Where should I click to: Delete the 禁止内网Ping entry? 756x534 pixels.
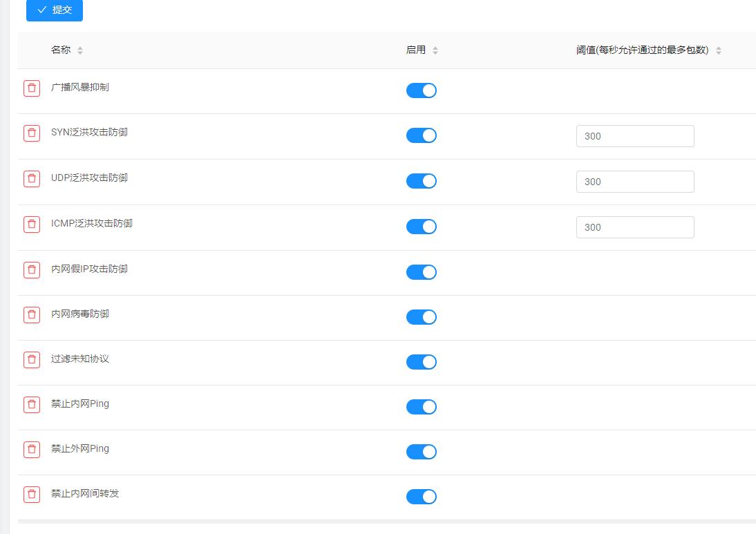pyautogui.click(x=32, y=405)
